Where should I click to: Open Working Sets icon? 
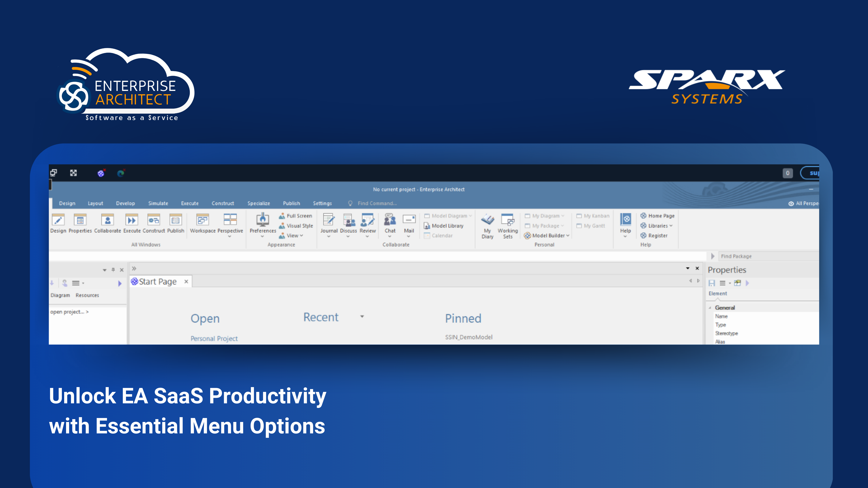508,220
